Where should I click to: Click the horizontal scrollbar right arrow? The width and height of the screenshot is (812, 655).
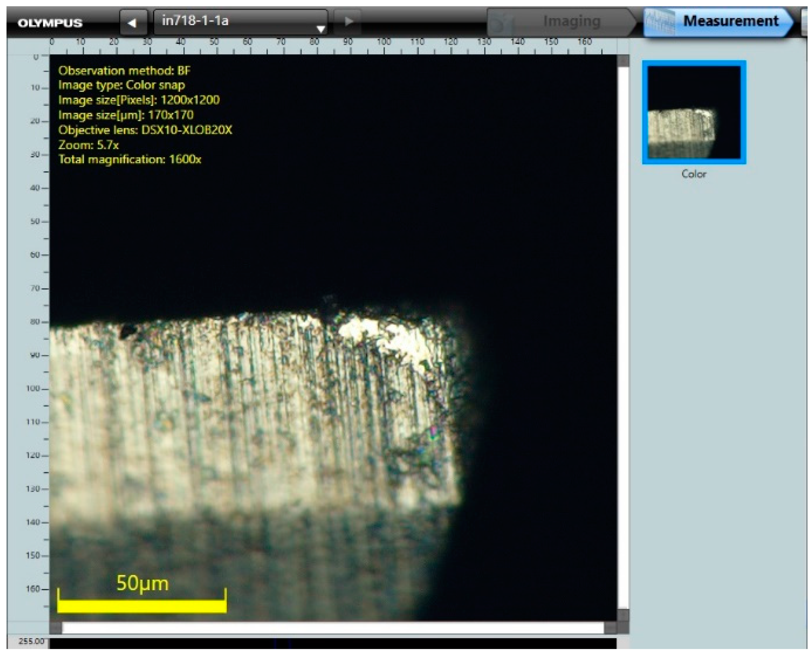tap(610, 628)
